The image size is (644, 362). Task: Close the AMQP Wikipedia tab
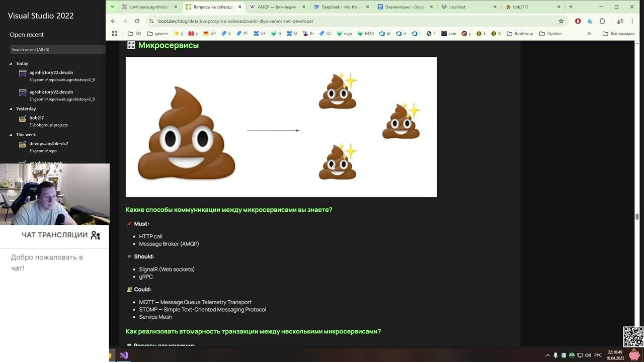pyautogui.click(x=303, y=7)
